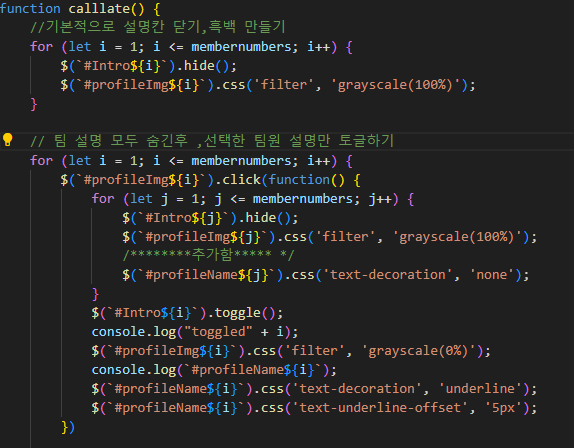The height and width of the screenshot is (448, 574).
Task: Click the /********추가함***** */ comment
Action: point(208,255)
